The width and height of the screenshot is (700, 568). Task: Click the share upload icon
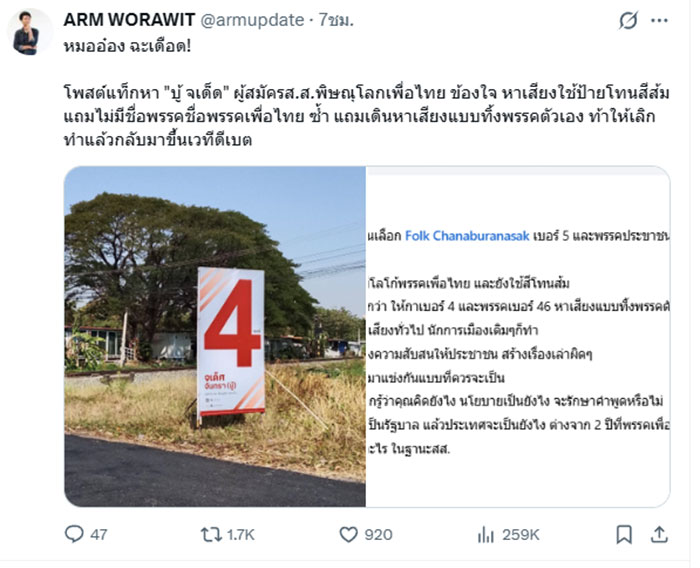[x=659, y=534]
